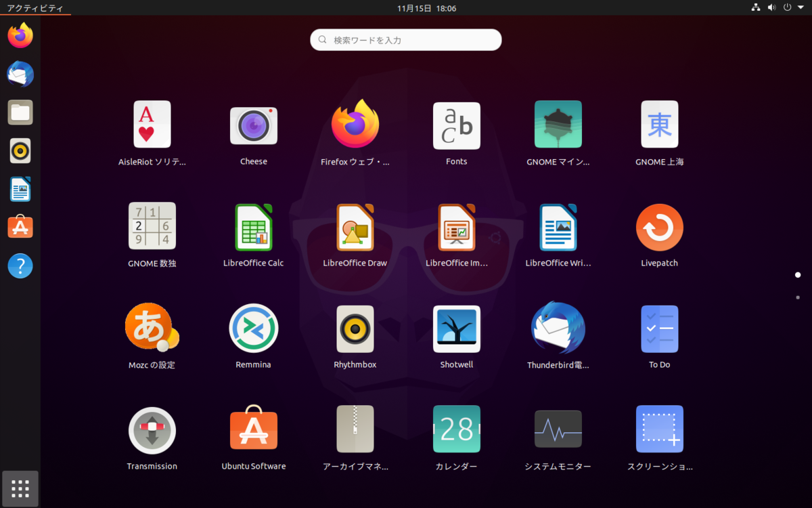Screen dimensions: 812x508
Task: Open the Livepatch app
Action: [x=660, y=227]
